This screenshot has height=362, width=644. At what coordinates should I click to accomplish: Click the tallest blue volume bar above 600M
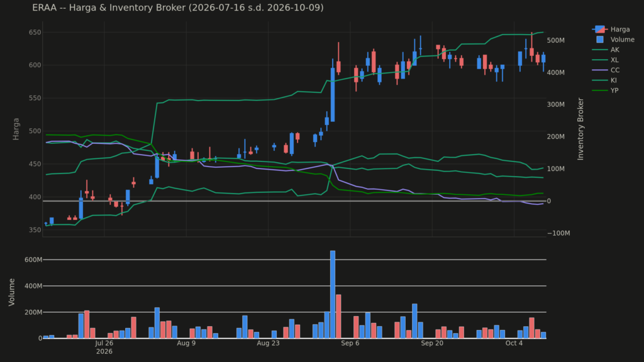[333, 294]
